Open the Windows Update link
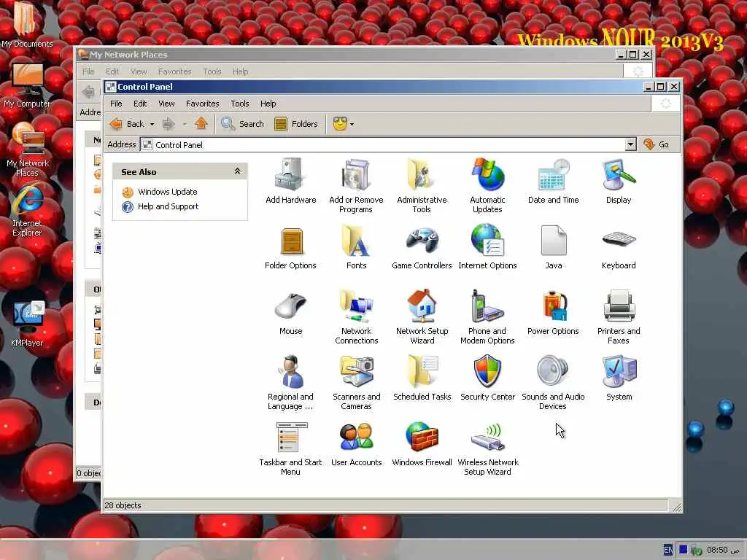Screen dimensions: 747x560 coord(167,192)
